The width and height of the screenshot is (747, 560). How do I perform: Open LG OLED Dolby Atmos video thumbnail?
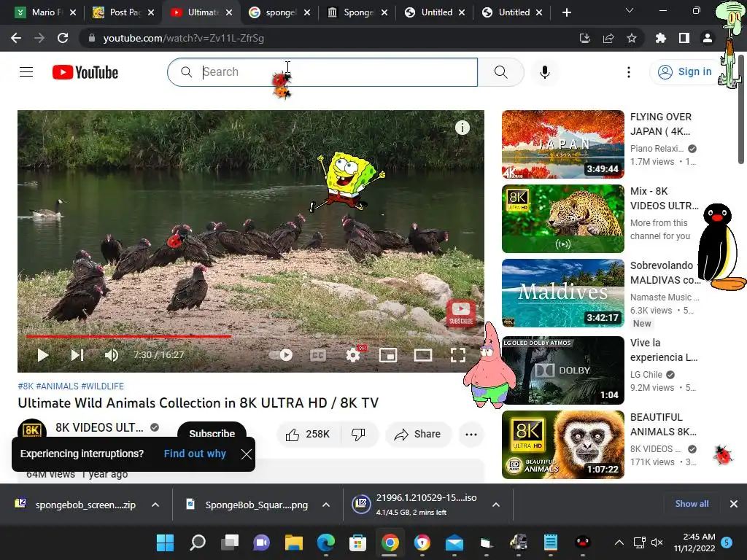click(x=562, y=370)
